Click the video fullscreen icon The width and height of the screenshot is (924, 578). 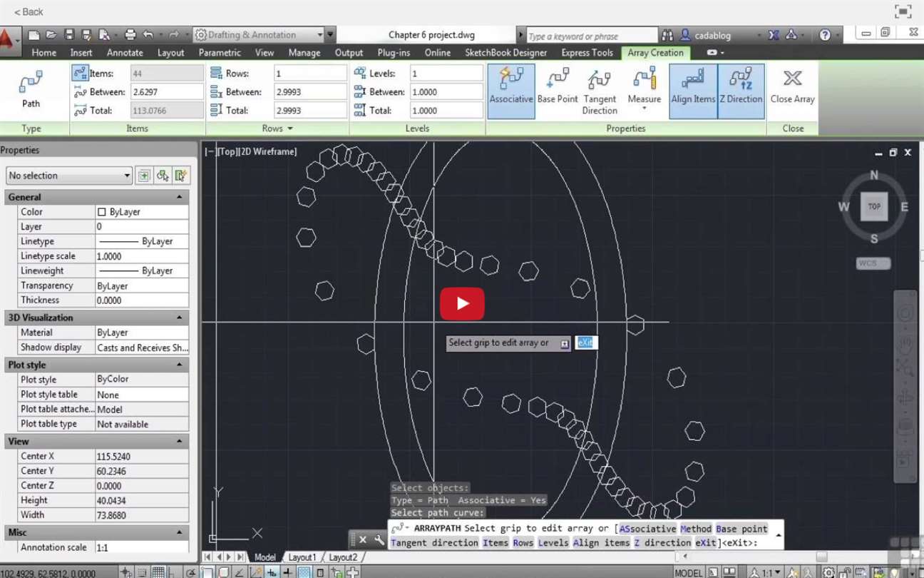tap(903, 11)
